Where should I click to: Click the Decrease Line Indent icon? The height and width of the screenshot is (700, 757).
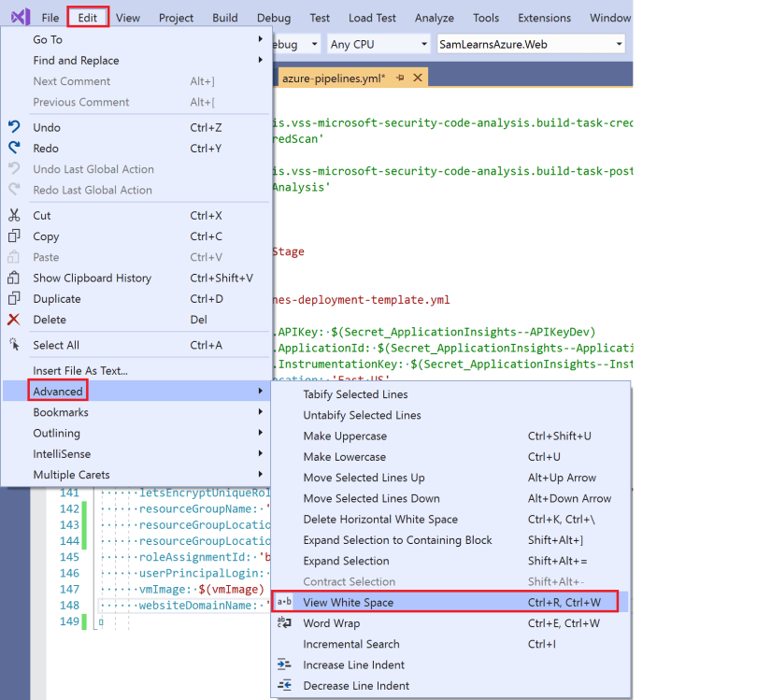click(284, 686)
